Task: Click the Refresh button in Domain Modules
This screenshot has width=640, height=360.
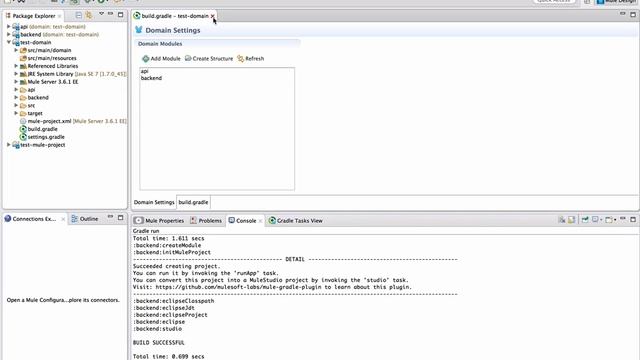Action: [251, 58]
